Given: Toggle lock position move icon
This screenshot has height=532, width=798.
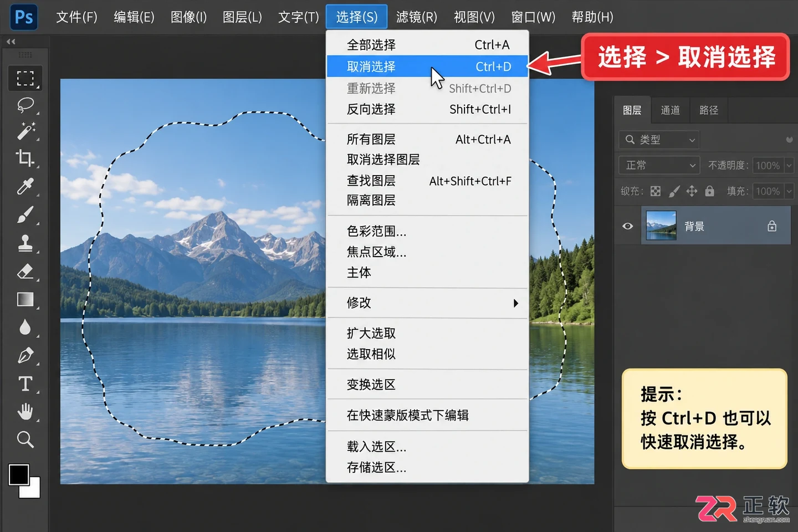Looking at the screenshot, I should coord(692,191).
